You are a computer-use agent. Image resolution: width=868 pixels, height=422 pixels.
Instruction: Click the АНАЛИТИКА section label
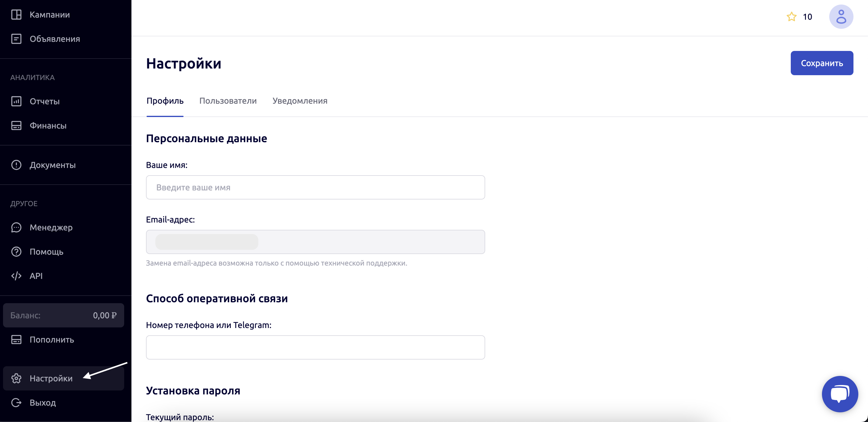[x=32, y=78]
